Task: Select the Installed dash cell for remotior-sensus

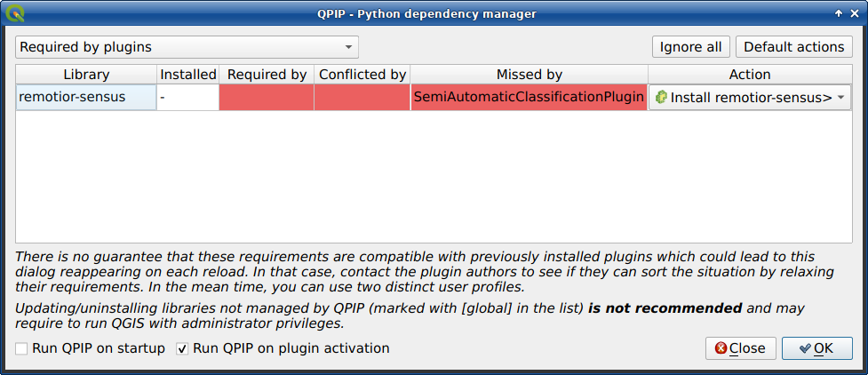Action: [x=187, y=98]
